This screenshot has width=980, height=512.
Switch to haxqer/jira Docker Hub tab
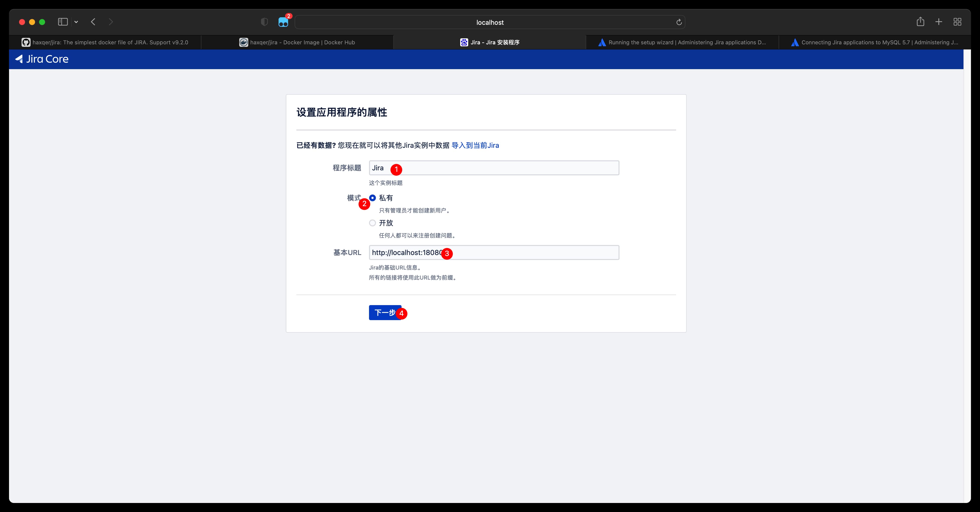tap(297, 42)
